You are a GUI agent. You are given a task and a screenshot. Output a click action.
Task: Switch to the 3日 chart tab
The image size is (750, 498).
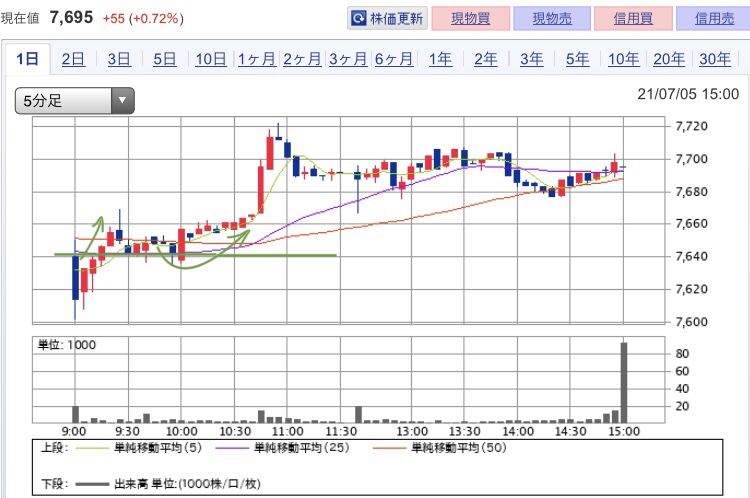click(119, 59)
